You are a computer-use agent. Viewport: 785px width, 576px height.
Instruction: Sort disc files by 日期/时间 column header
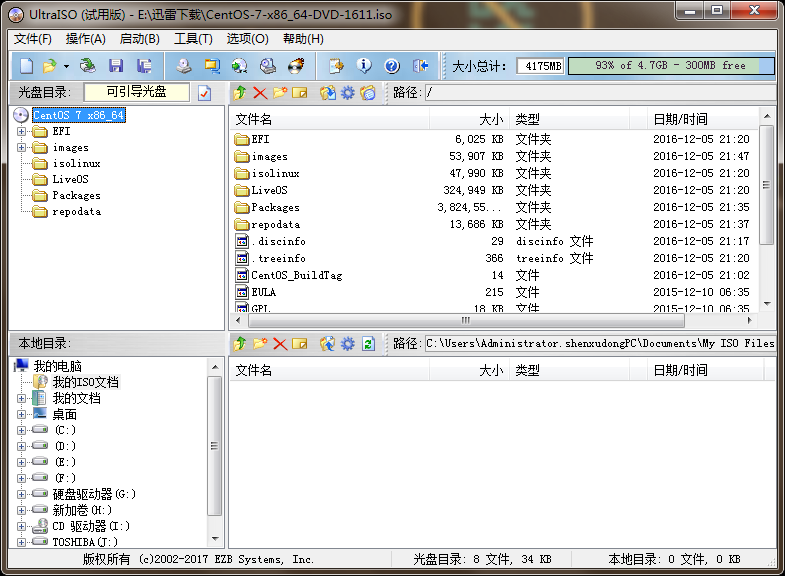tap(703, 119)
